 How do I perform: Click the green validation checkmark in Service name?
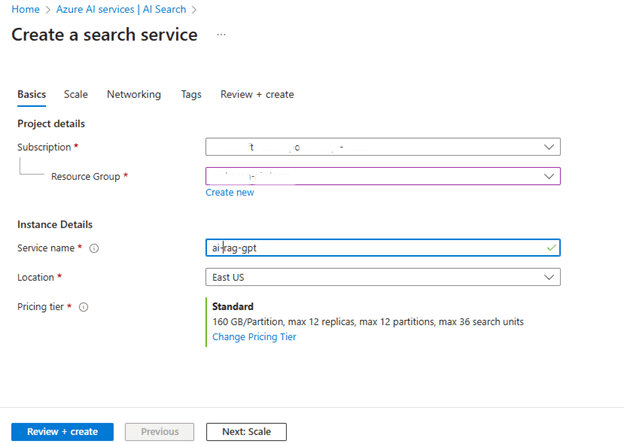pyautogui.click(x=551, y=247)
